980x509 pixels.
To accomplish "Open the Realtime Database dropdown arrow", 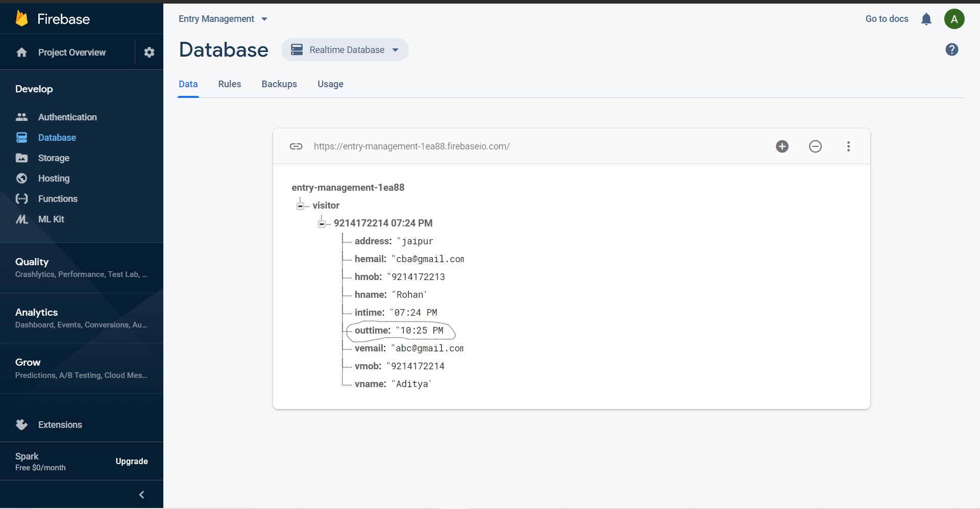I will (395, 50).
